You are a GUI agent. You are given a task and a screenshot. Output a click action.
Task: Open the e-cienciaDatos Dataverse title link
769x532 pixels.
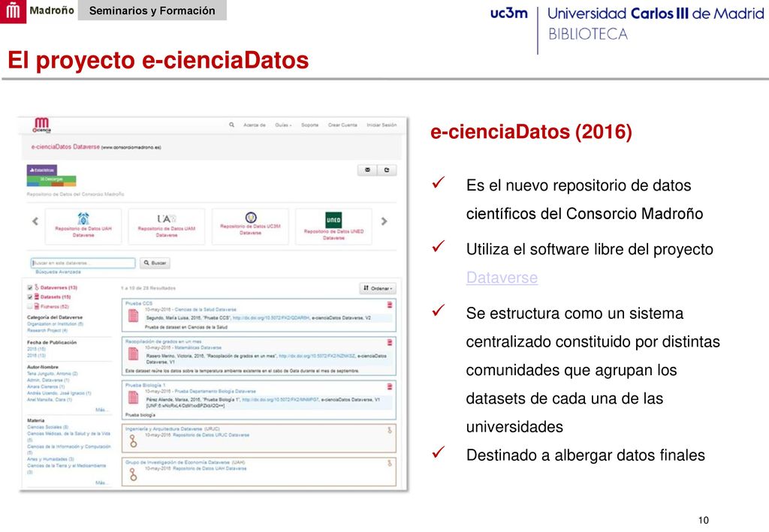(65, 146)
